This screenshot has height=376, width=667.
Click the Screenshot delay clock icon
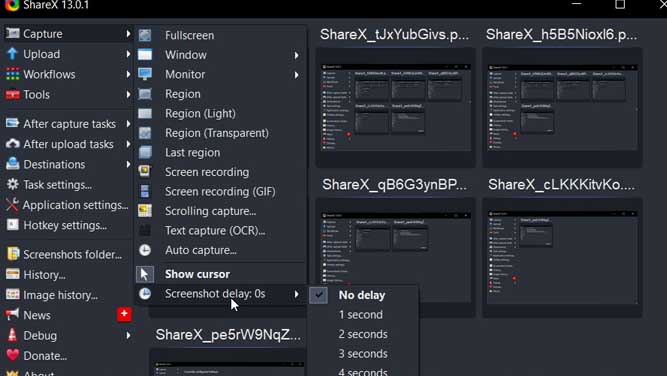145,293
